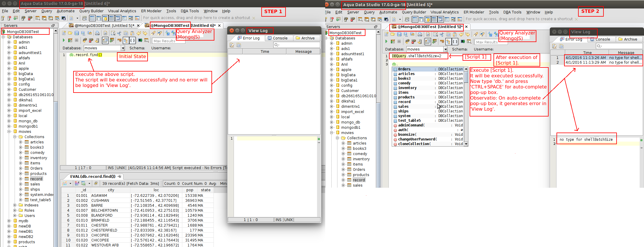Open the Visual Analytics menu in Untitled 5 window
Viewport: 644px width, 247px height.
(444, 12)
